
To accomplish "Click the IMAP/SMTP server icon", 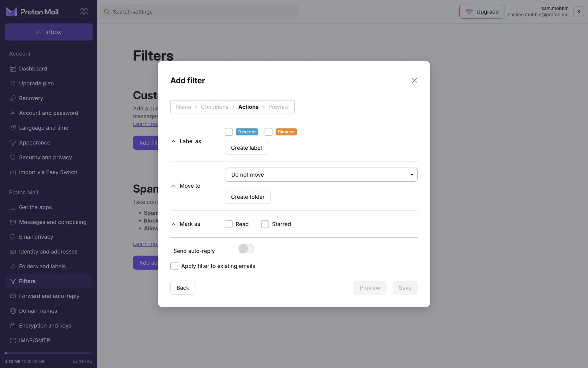I will [x=13, y=340].
